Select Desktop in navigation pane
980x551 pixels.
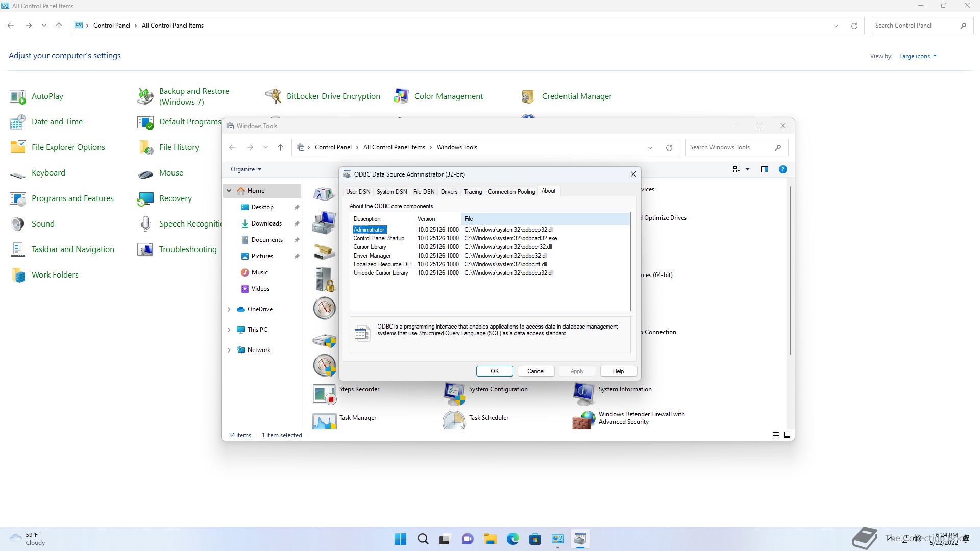click(x=262, y=207)
